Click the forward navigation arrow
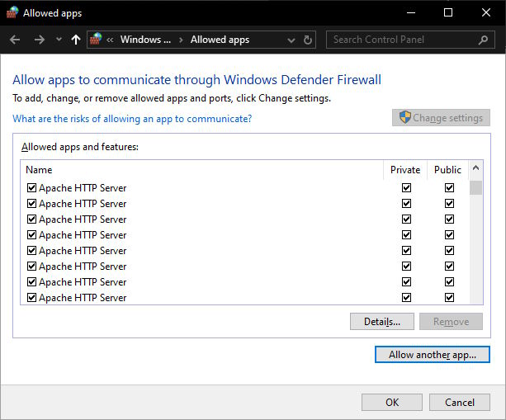The height and width of the screenshot is (420, 506). (40, 40)
